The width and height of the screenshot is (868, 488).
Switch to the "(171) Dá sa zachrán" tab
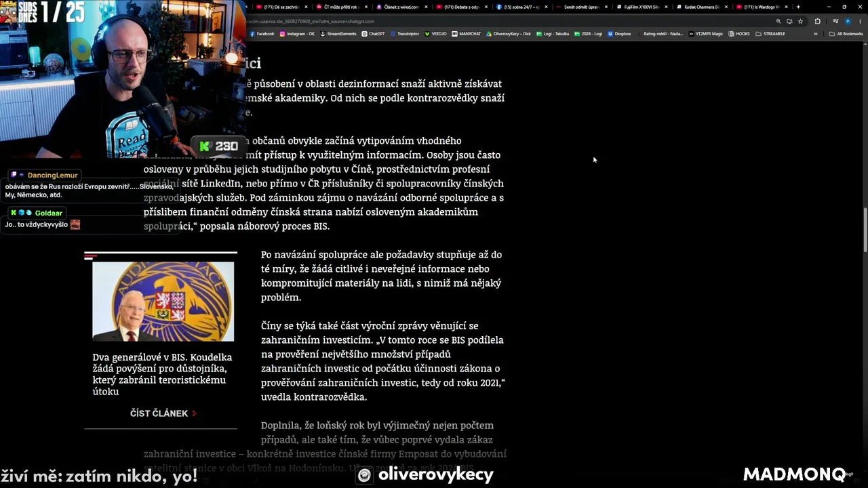point(281,7)
